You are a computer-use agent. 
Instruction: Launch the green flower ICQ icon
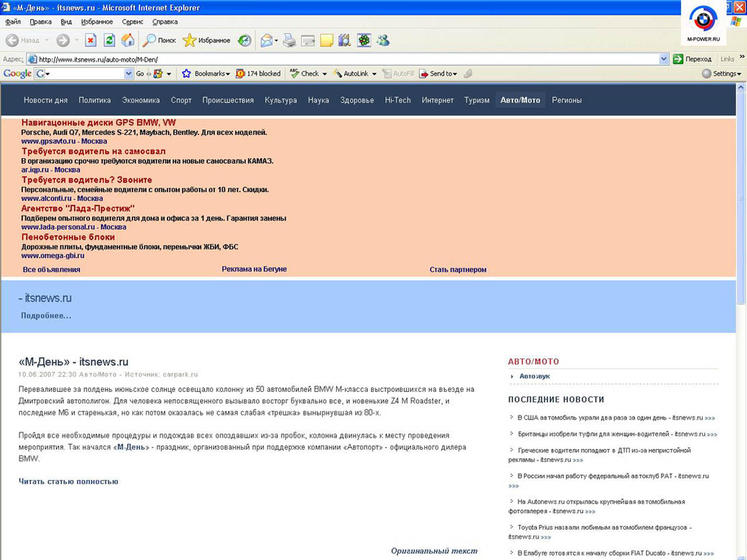click(x=364, y=40)
